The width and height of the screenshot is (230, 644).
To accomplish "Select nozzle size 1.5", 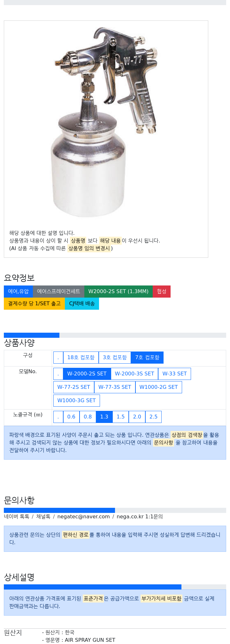I will coord(121,417).
